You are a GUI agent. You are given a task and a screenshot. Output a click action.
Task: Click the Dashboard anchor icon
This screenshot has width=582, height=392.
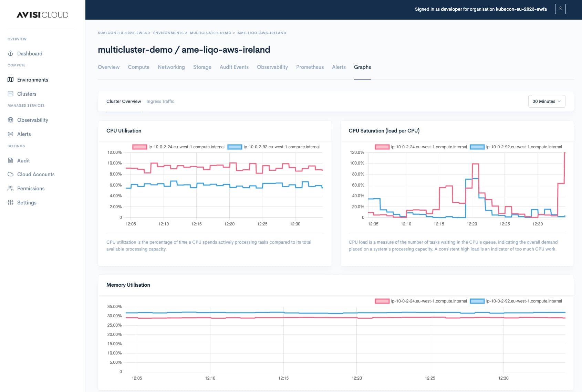click(x=11, y=53)
